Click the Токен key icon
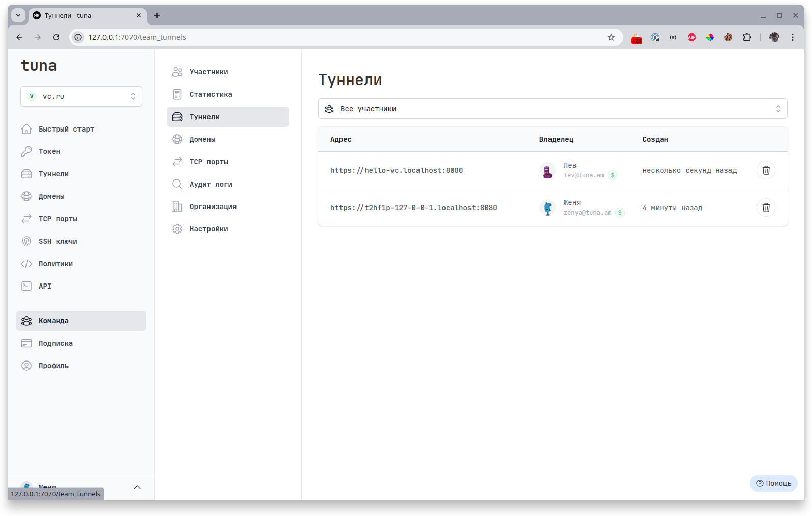Viewport: 812px width, 516px height. click(27, 151)
